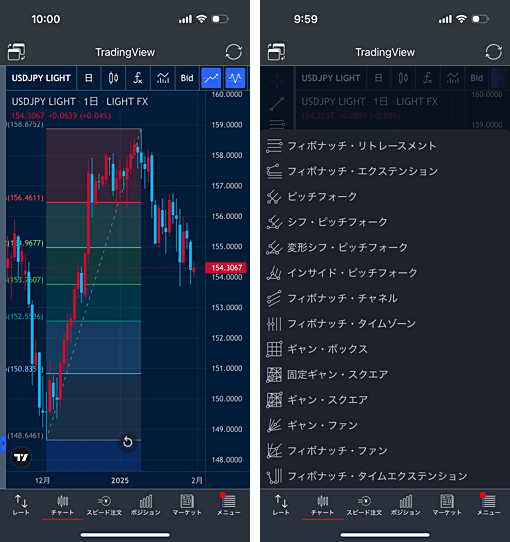This screenshot has height=542, width=510.
Task: Select the 152.5 teal Fibonacci level line
Action: (94, 321)
